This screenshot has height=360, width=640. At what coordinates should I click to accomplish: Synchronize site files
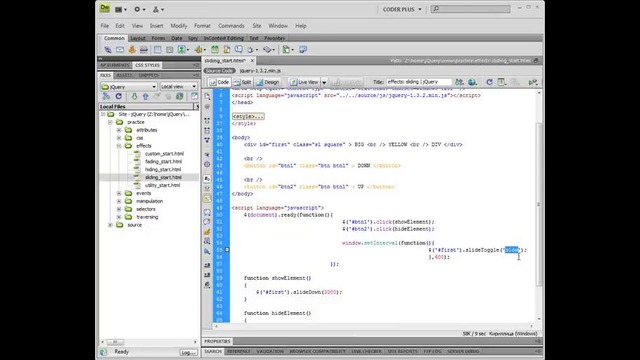(x=179, y=96)
